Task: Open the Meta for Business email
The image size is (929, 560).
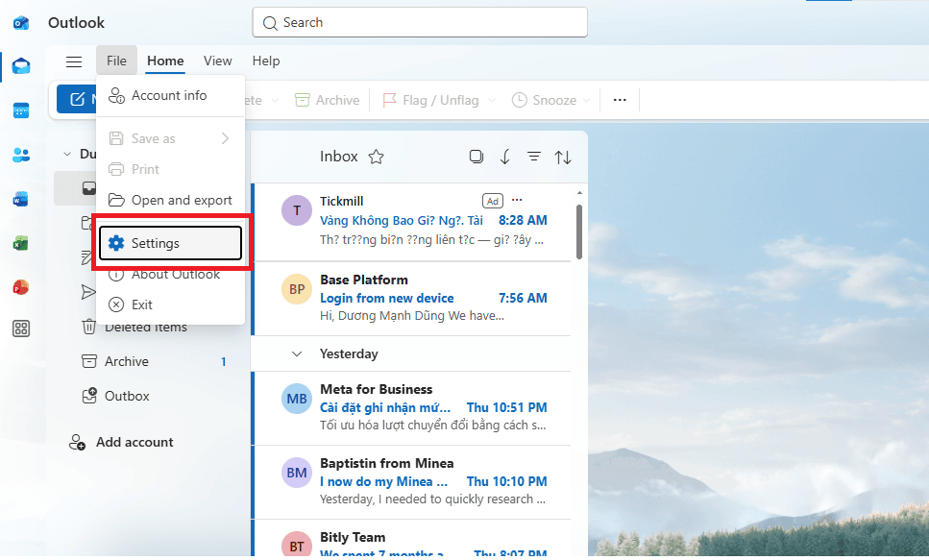Action: click(x=412, y=408)
